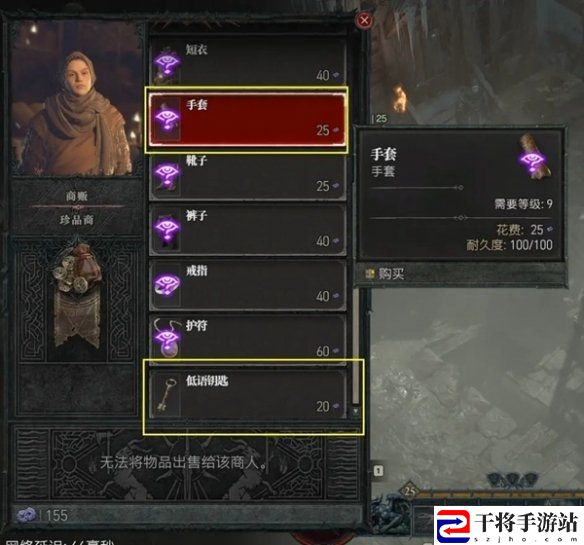Click the 低语钥匙 key icon
Image resolution: width=584 pixels, height=545 pixels.
click(x=167, y=395)
